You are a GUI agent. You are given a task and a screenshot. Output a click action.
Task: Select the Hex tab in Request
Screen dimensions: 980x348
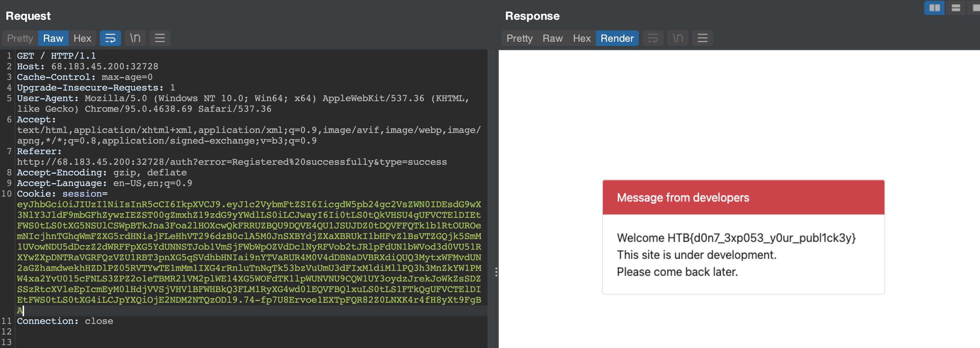[x=82, y=38]
